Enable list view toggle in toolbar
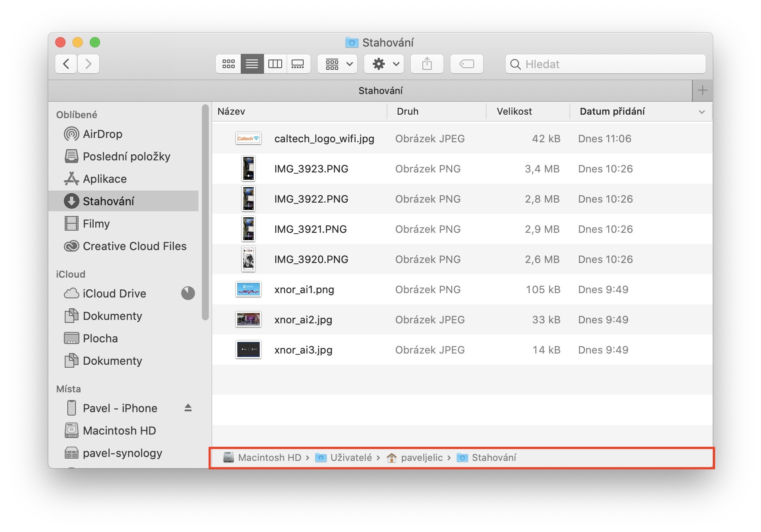The width and height of the screenshot is (761, 532). point(252,64)
